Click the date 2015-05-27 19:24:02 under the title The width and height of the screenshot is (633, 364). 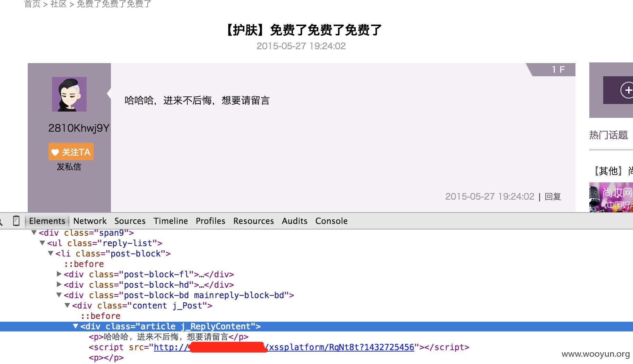coord(301,46)
